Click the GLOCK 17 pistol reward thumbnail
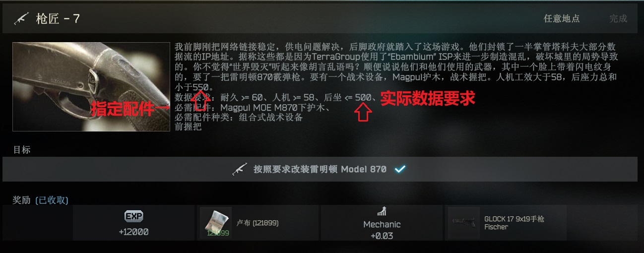The image size is (644, 253). (464, 223)
